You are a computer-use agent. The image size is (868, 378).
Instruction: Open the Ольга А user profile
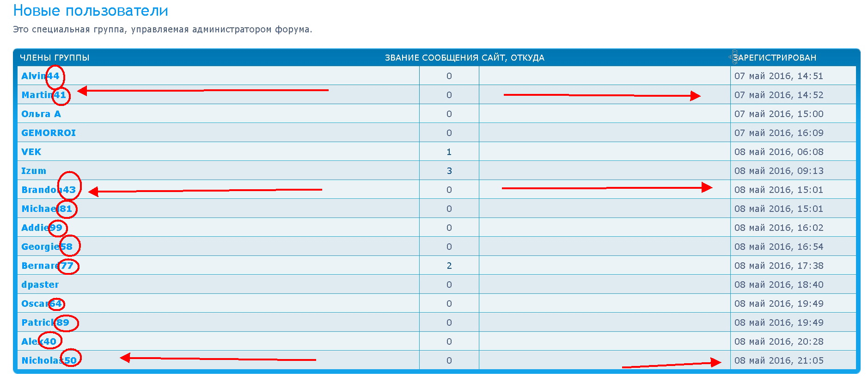click(41, 114)
